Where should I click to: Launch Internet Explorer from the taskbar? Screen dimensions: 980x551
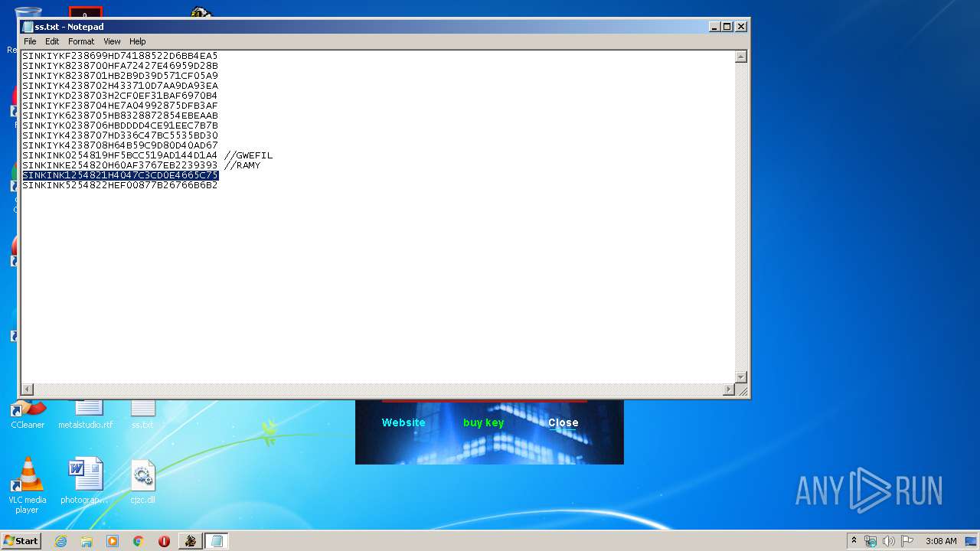tap(60, 541)
